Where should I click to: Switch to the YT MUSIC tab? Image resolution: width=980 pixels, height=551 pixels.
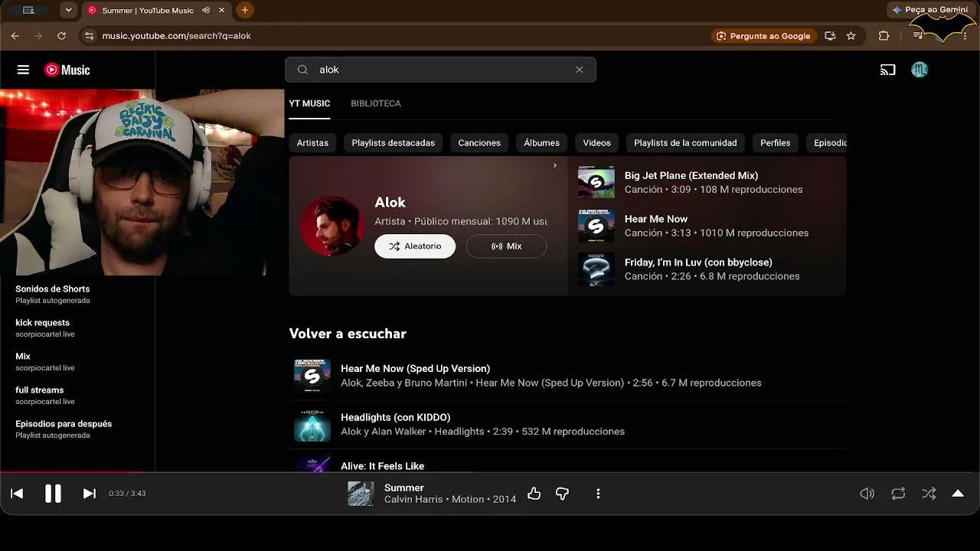tap(309, 103)
